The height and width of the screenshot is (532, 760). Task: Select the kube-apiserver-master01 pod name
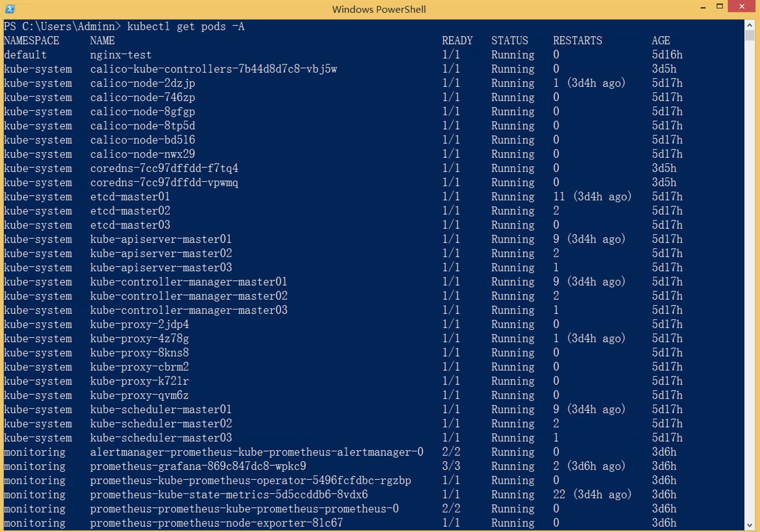[x=161, y=239]
